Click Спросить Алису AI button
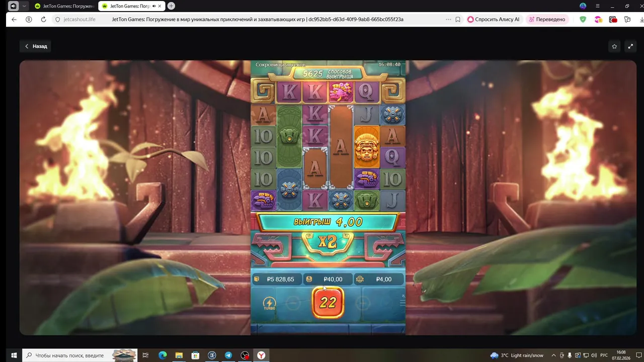 494,20
